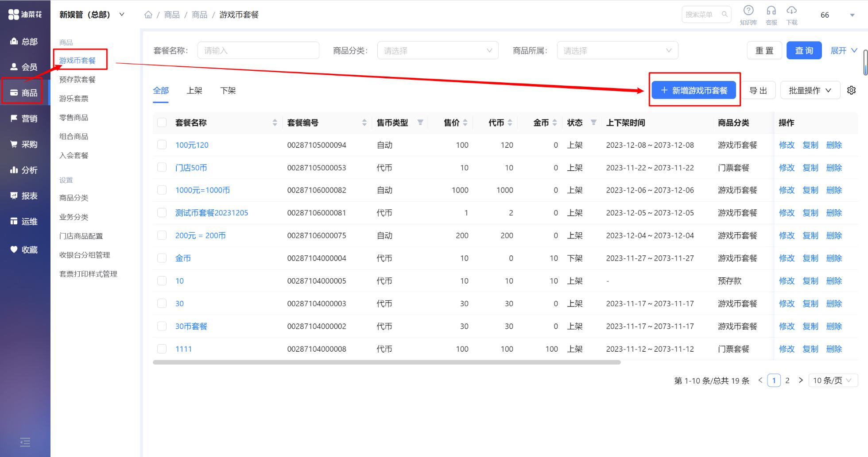Open the 下载 cloud download icon
This screenshot has height=457, width=868.
[x=791, y=11]
